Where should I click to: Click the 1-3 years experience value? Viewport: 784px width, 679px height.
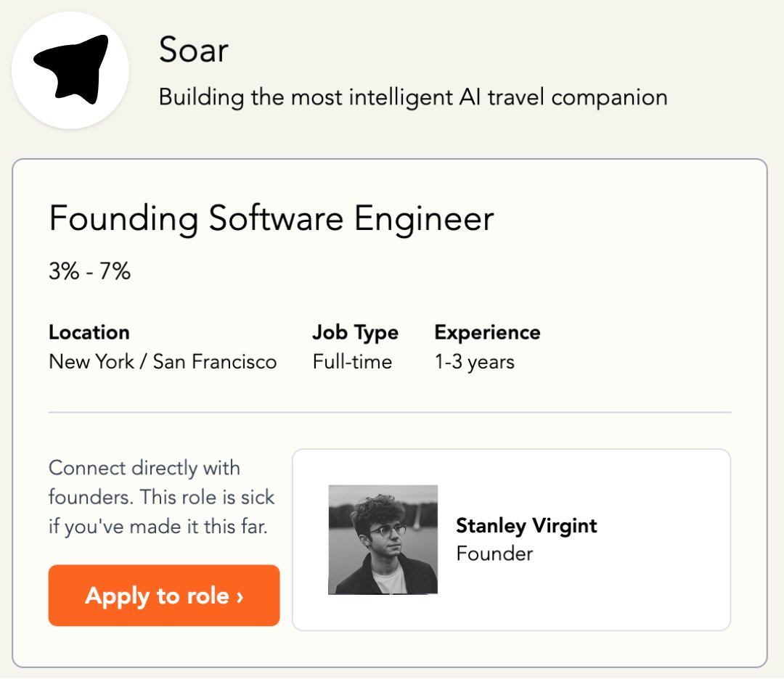click(474, 361)
